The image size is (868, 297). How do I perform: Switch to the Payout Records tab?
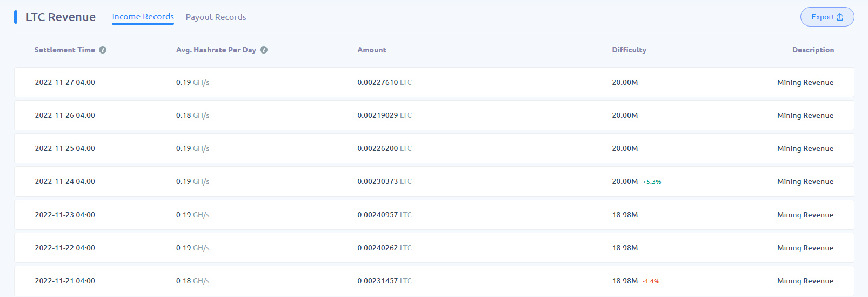click(216, 17)
